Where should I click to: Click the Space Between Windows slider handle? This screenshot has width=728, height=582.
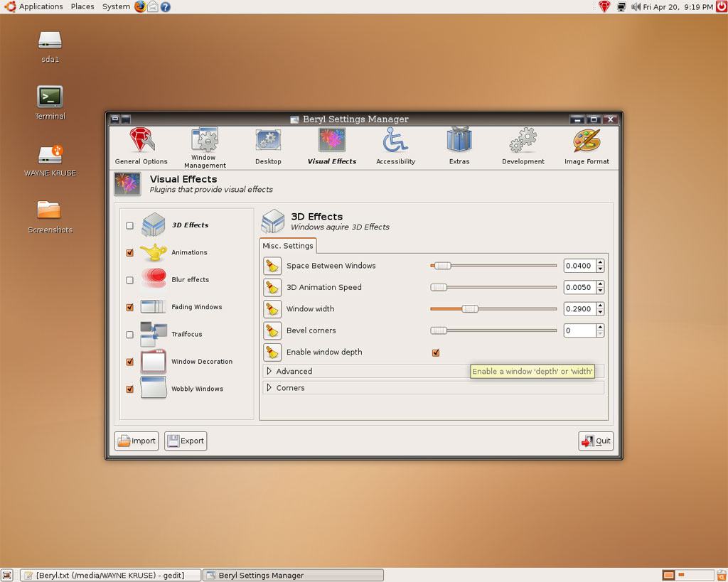[x=442, y=266]
